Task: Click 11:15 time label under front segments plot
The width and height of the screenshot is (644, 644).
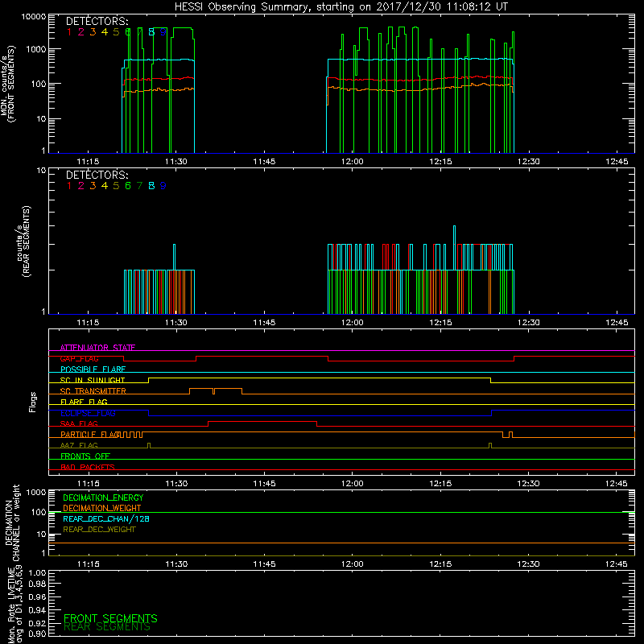Action: click(x=88, y=162)
